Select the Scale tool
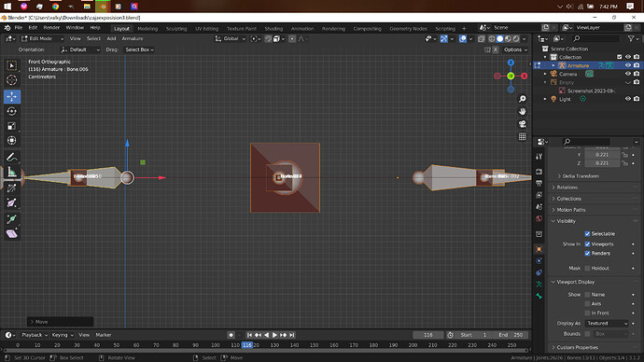 pos(11,126)
